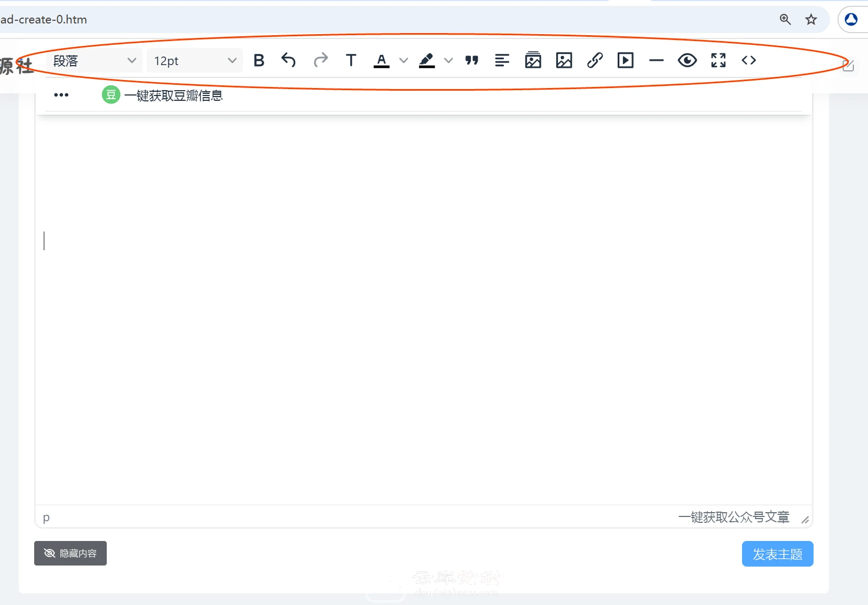Select the p element path in status bar
This screenshot has width=868, height=605.
click(x=46, y=517)
